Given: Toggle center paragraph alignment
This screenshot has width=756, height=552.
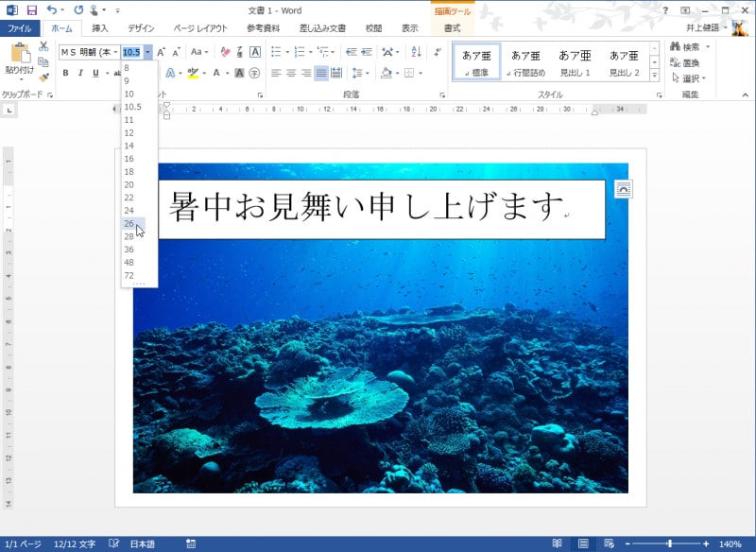Looking at the screenshot, I should pyautogui.click(x=290, y=72).
